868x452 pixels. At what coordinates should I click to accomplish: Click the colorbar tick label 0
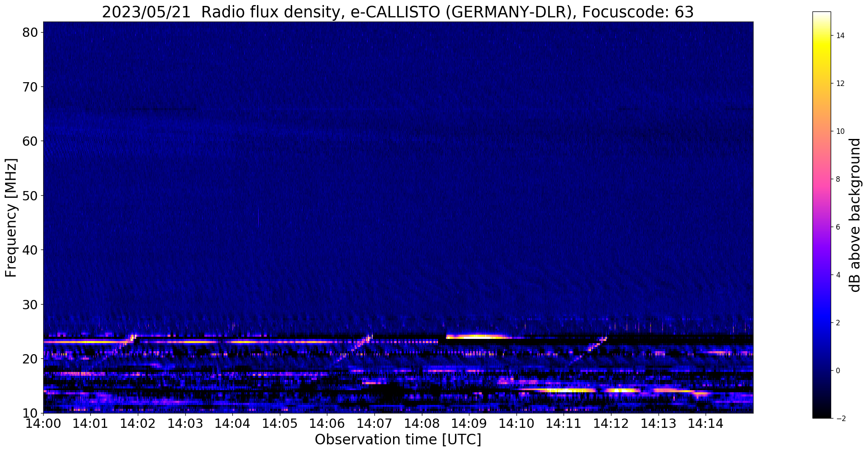click(837, 371)
